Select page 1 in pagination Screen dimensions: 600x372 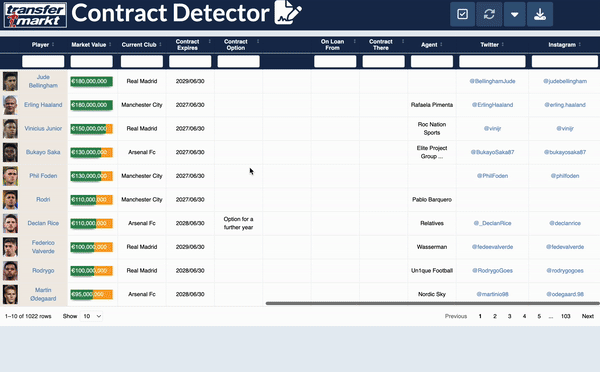tap(480, 316)
